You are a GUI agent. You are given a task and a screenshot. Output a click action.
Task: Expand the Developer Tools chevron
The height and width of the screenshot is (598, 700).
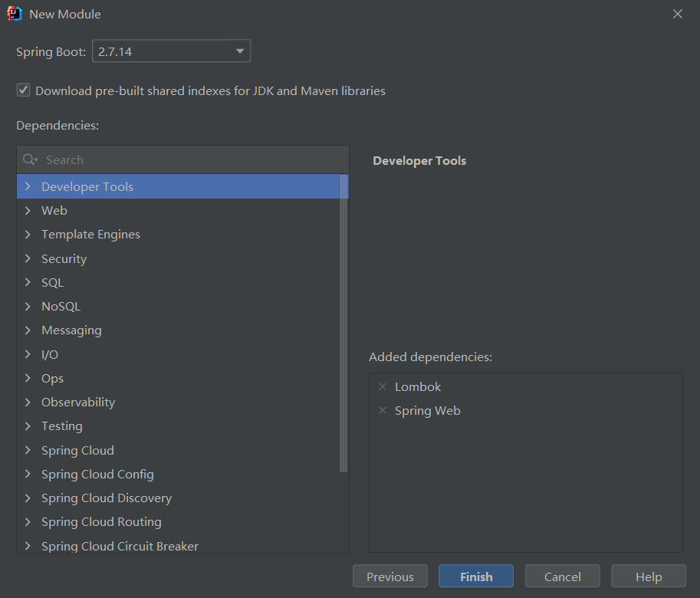[x=28, y=186]
